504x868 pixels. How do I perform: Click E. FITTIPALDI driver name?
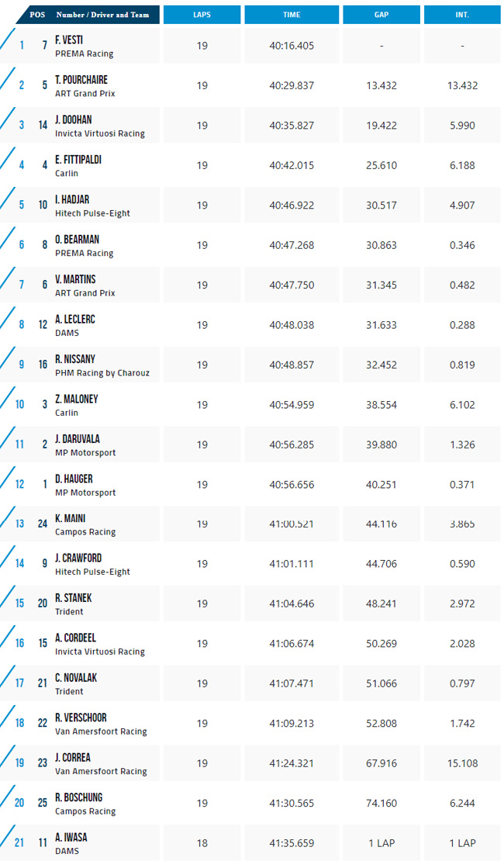[x=78, y=160]
